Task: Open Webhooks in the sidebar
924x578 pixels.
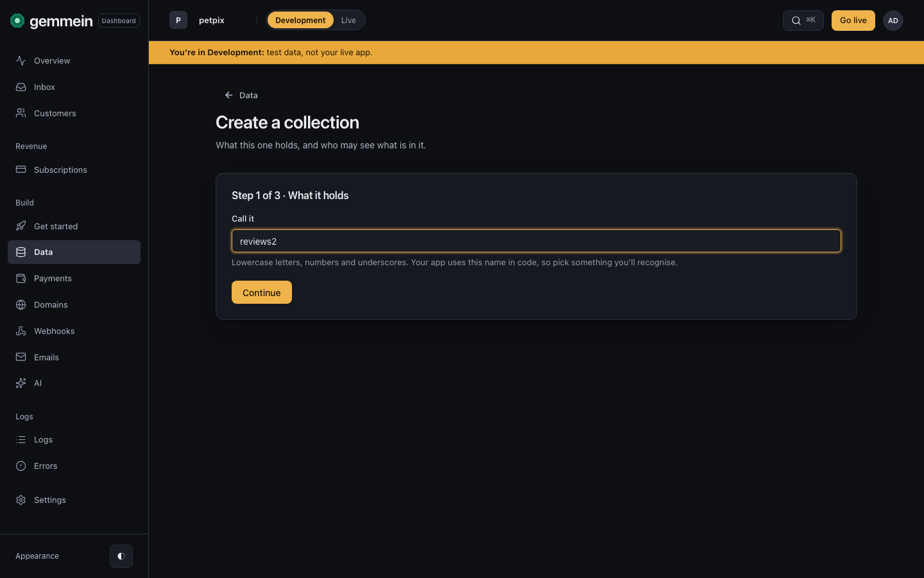Action: [x=74, y=331]
